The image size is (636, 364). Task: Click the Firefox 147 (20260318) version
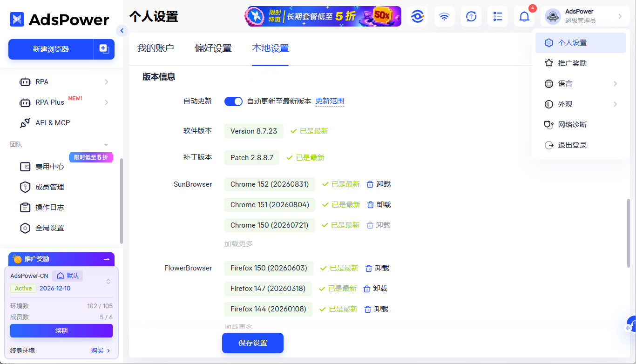point(268,289)
